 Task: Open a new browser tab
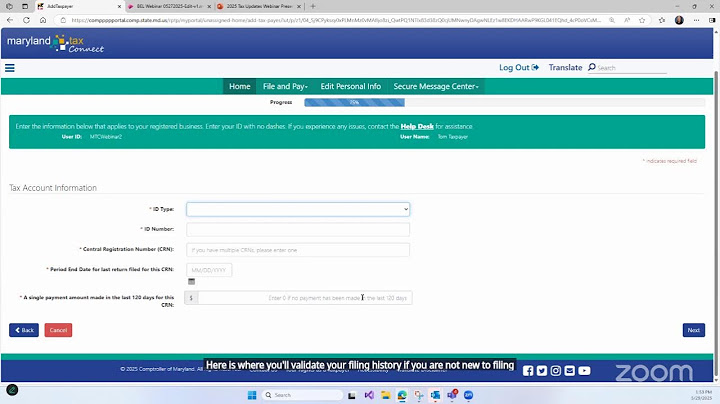click(x=313, y=6)
